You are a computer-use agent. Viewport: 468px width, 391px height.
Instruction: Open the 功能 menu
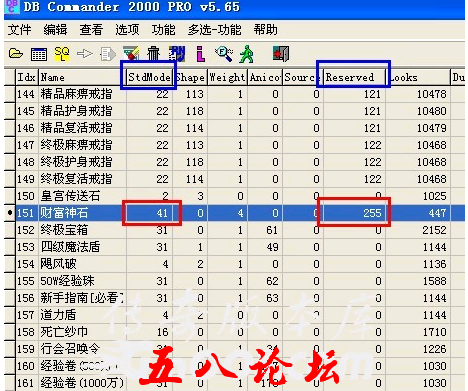(163, 30)
